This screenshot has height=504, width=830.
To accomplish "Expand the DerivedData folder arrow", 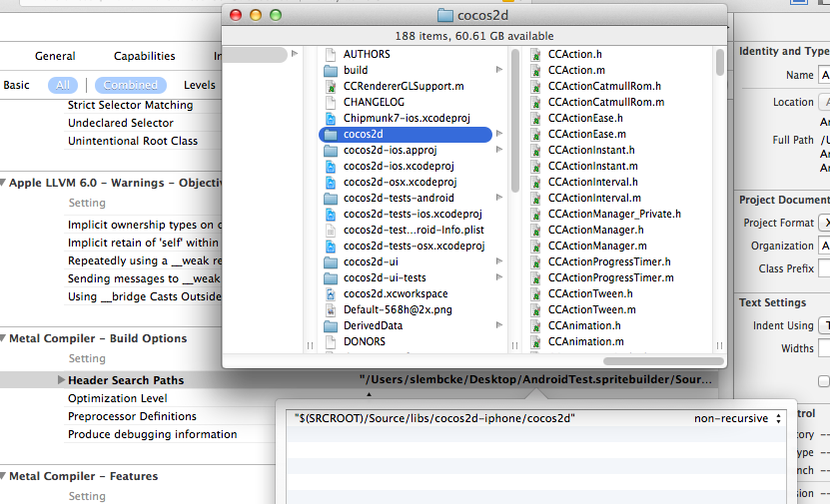I will coord(499,325).
